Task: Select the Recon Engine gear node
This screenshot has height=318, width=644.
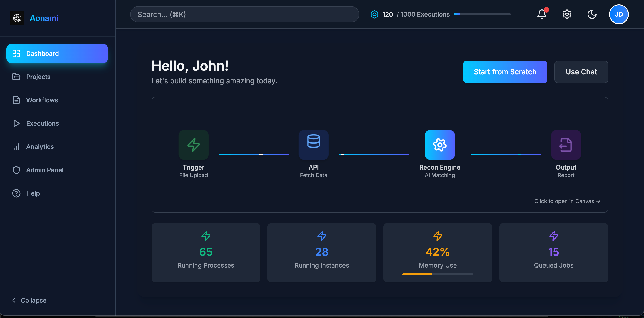Action: click(x=440, y=145)
